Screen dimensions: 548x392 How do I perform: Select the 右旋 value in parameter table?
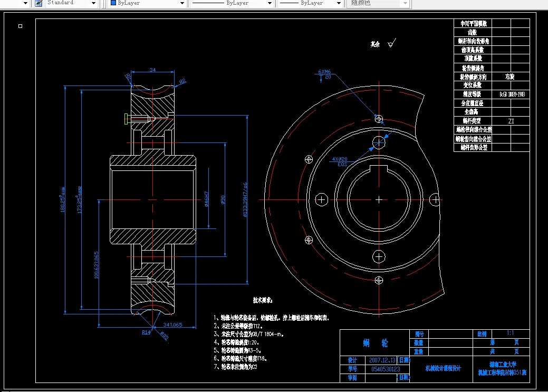(x=510, y=77)
